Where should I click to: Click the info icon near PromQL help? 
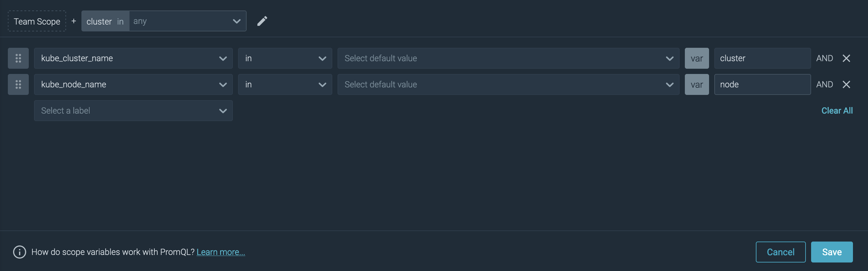click(x=20, y=252)
